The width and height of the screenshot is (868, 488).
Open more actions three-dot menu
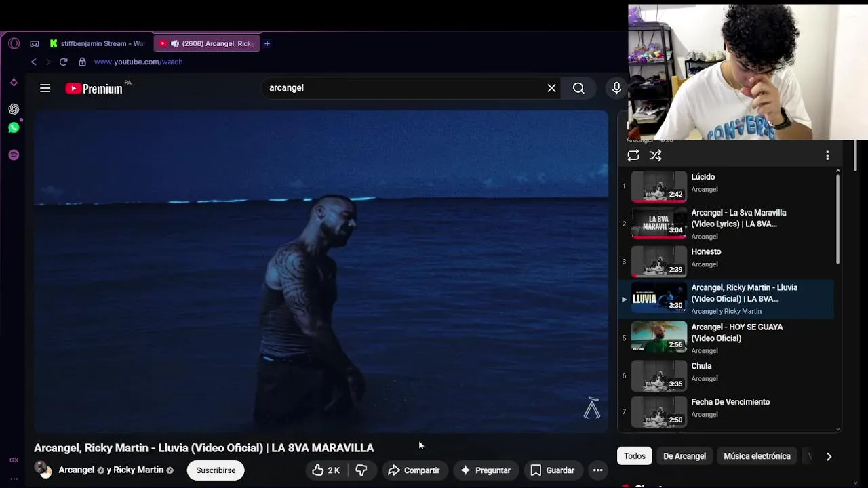[x=597, y=470]
